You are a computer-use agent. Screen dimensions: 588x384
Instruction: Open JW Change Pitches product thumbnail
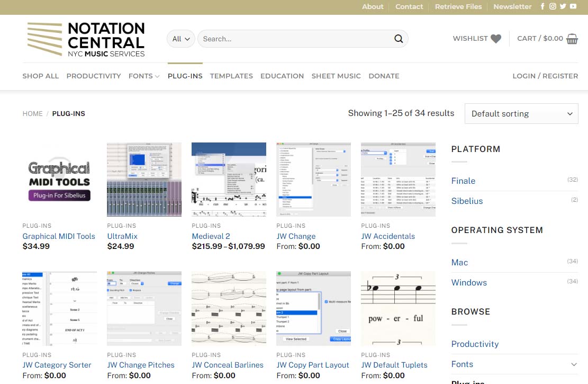click(144, 309)
